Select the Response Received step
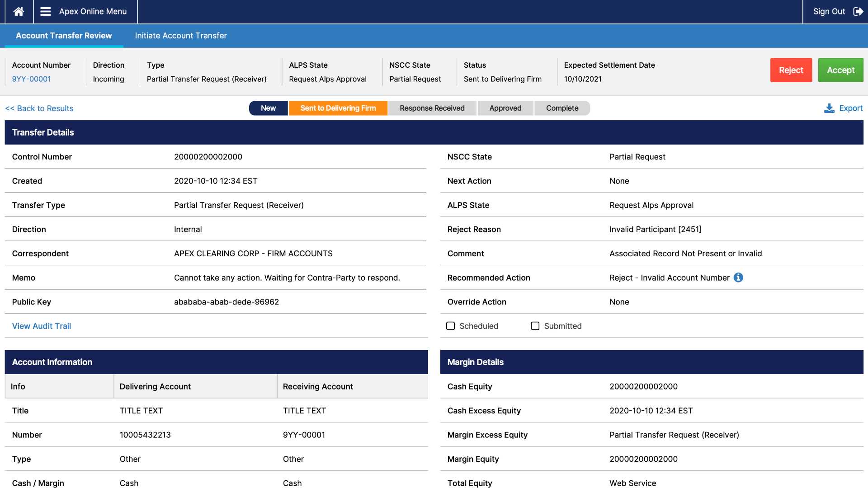Viewport: 868px width, 488px height. pyautogui.click(x=432, y=108)
